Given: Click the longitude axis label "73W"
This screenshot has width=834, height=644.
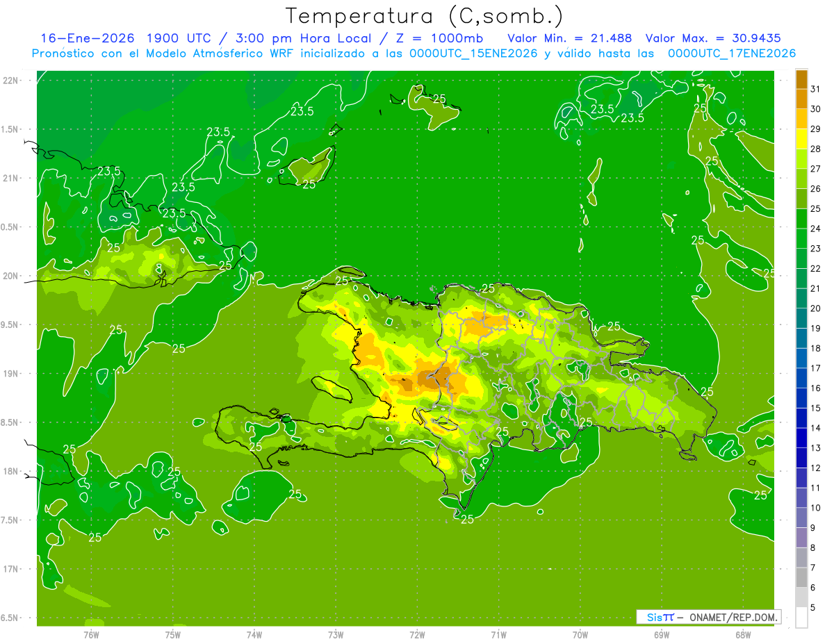Looking at the screenshot, I should coord(336,634).
